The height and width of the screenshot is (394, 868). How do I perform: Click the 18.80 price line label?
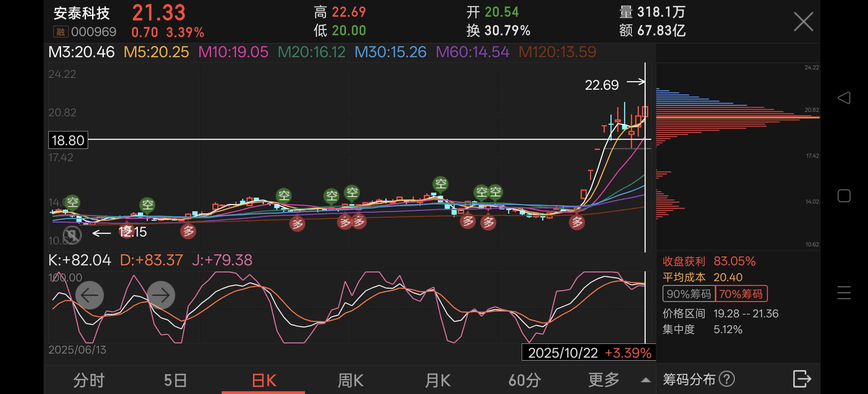click(68, 140)
